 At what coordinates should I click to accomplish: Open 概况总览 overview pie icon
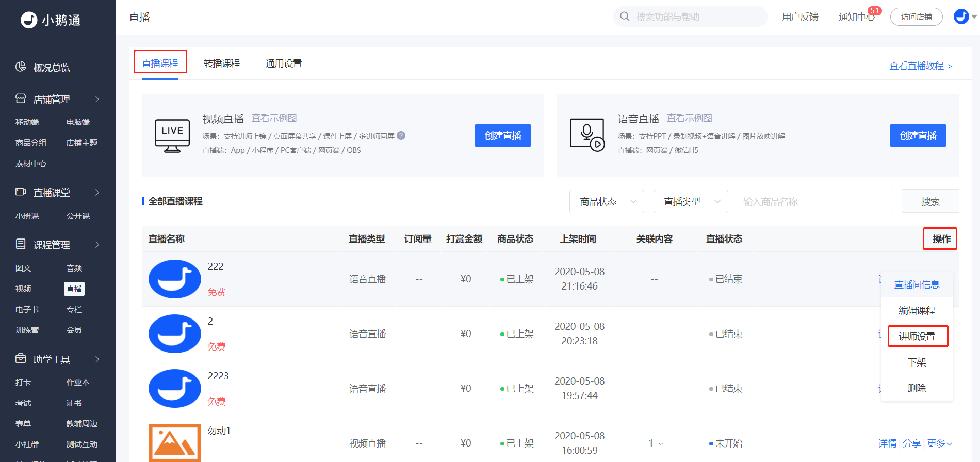pos(21,67)
